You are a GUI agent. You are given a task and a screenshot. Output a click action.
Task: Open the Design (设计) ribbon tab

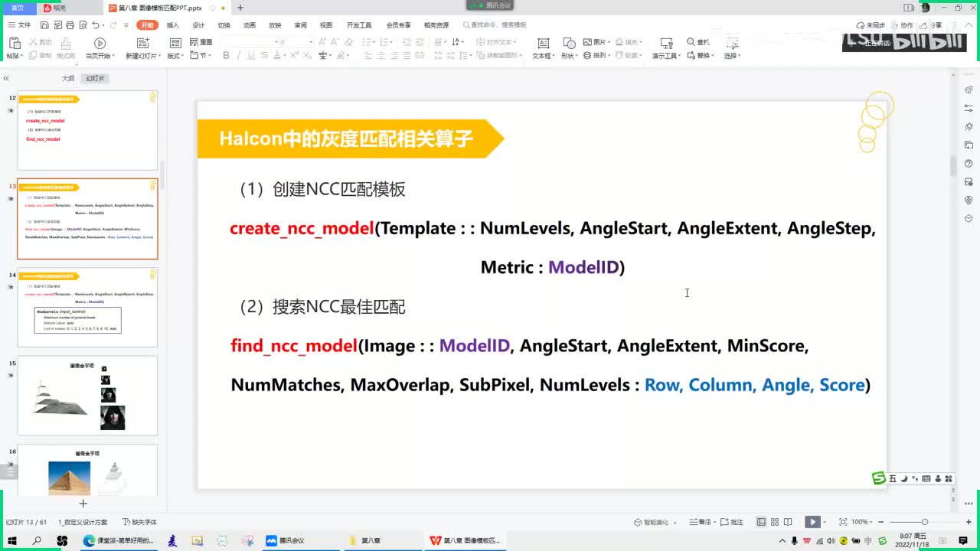coord(198,25)
